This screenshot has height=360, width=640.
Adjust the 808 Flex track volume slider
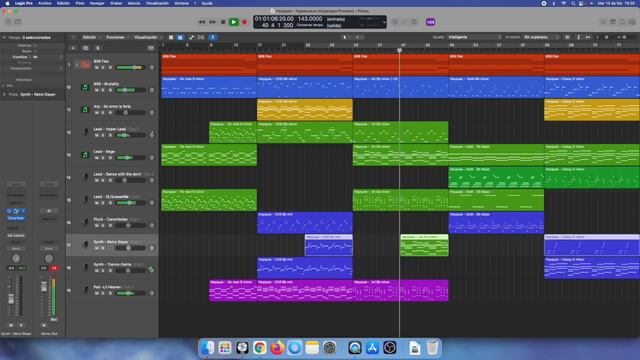tap(130, 67)
